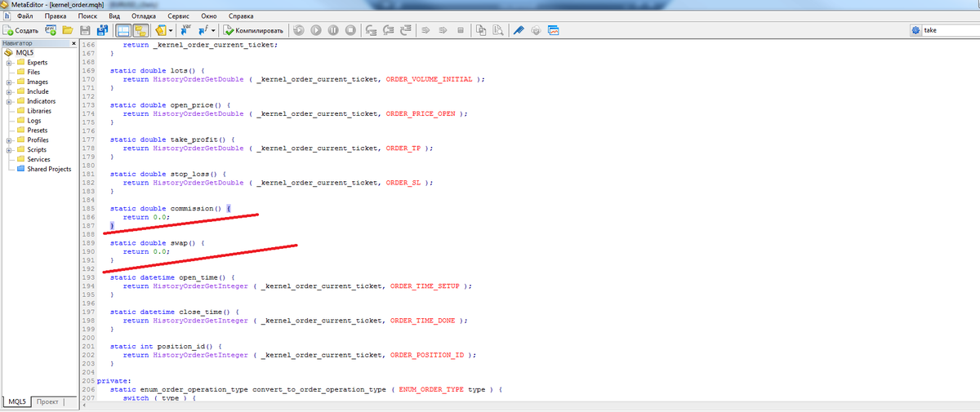This screenshot has height=412, width=980.
Task: Open the Правка menu
Action: pyautogui.click(x=56, y=16)
